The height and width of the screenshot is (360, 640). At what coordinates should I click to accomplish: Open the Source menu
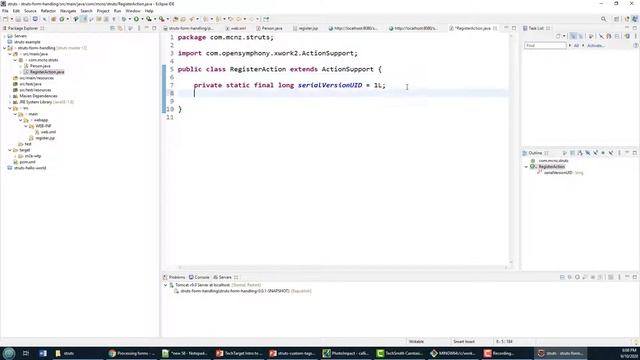coord(30,11)
